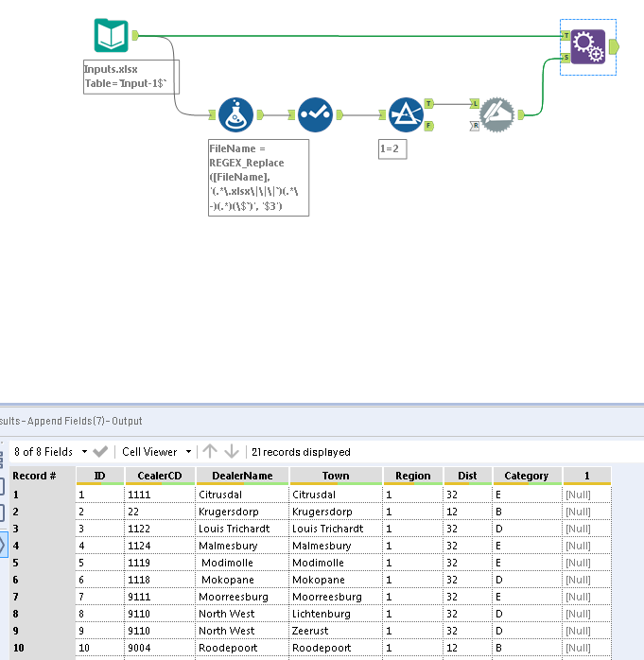Click the Append Fields output anchor
644x660 pixels.
[614, 46]
